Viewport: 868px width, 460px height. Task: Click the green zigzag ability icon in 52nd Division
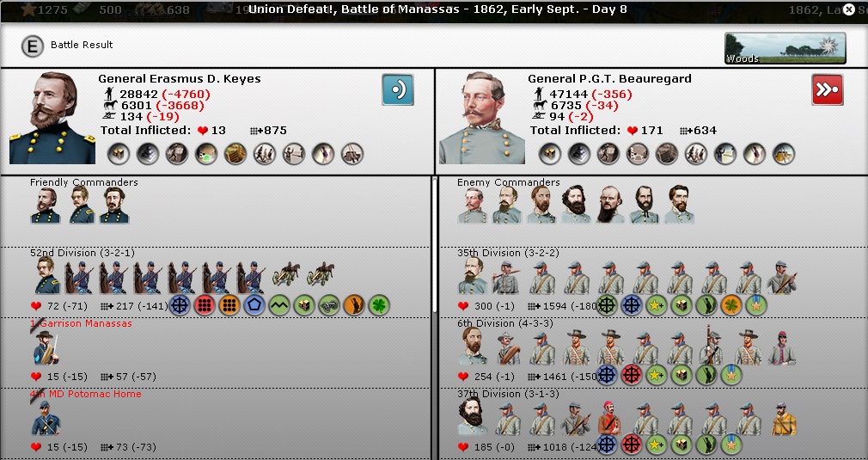point(279,305)
